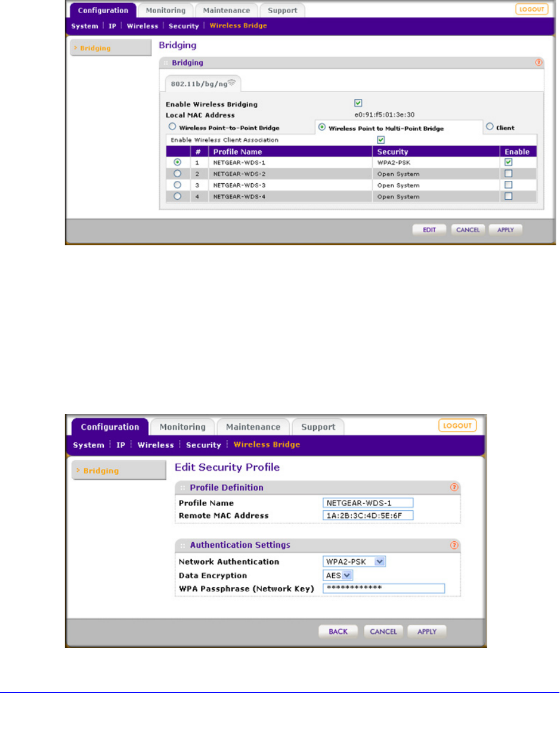Viewport: 560px width, 734px height.
Task: Check the Enable box for NETGEAR-WDS-2
Action: [509, 173]
